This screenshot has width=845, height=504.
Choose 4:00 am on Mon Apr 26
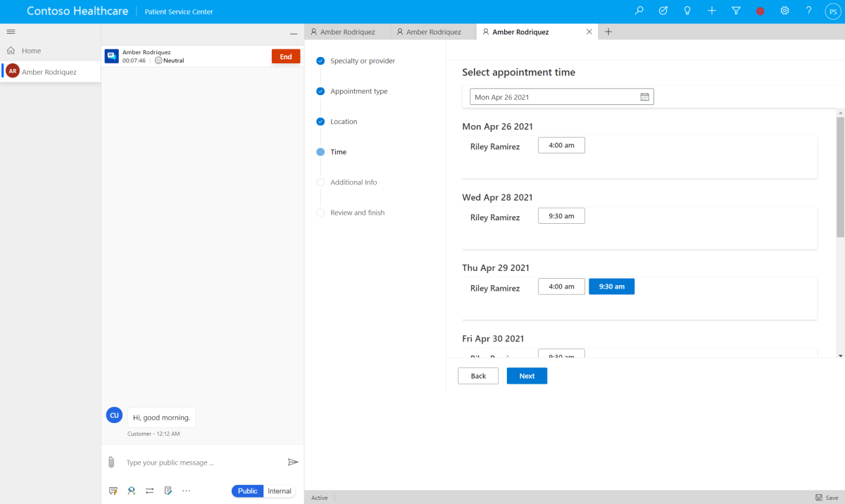561,145
